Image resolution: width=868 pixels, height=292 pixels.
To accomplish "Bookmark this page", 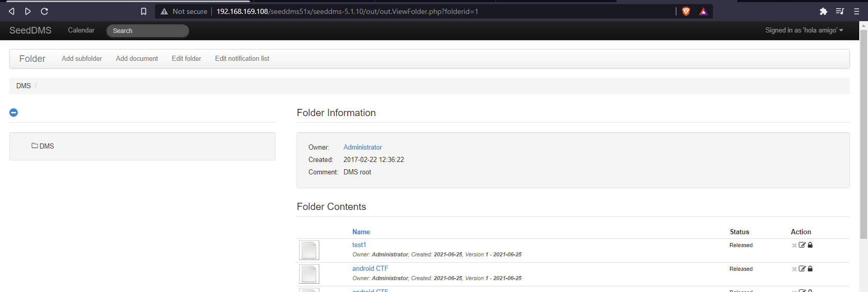I will 144,11.
